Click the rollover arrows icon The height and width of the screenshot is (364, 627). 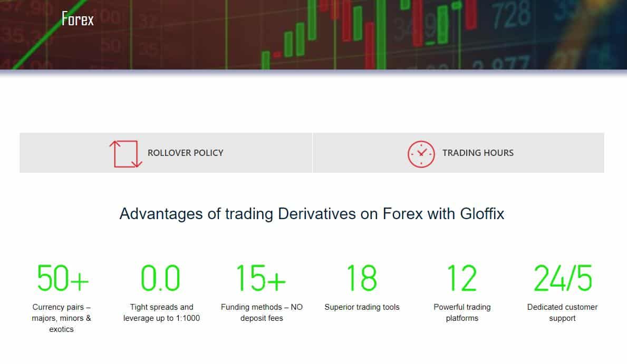coord(126,154)
